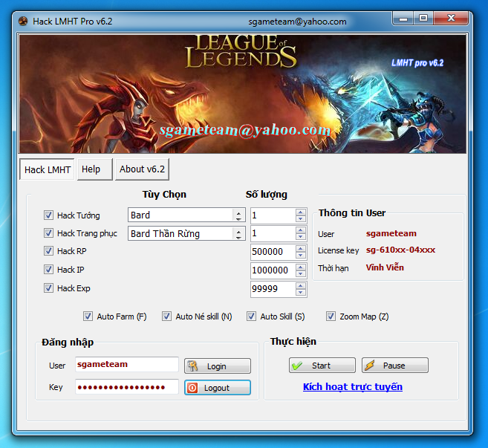Disable Auto Né skill (N)
Image resolution: width=488 pixels, height=448 pixels.
tap(166, 316)
